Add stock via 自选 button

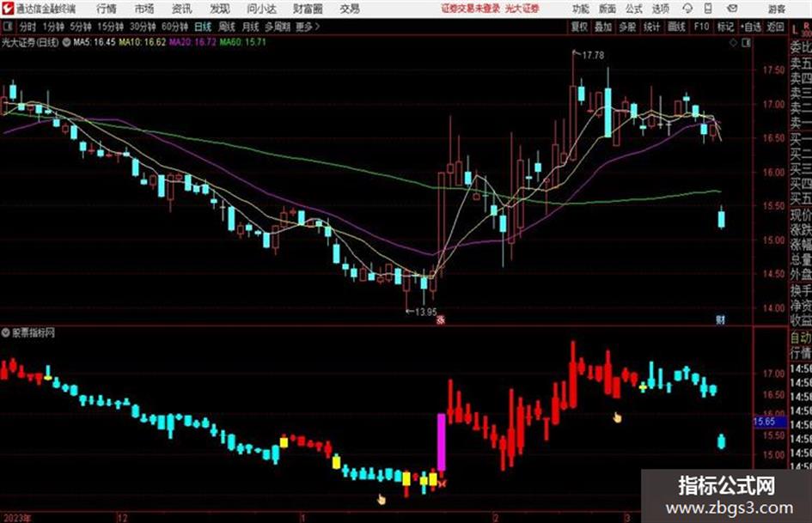click(750, 27)
